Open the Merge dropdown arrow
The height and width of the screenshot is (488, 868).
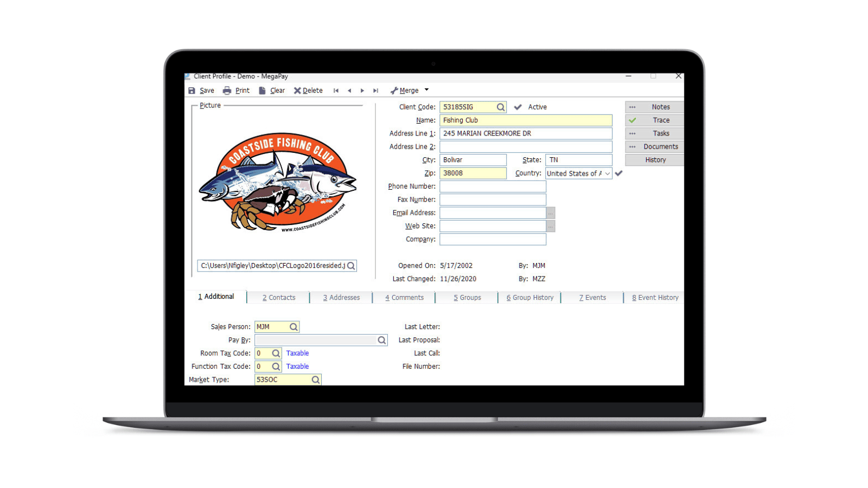426,90
